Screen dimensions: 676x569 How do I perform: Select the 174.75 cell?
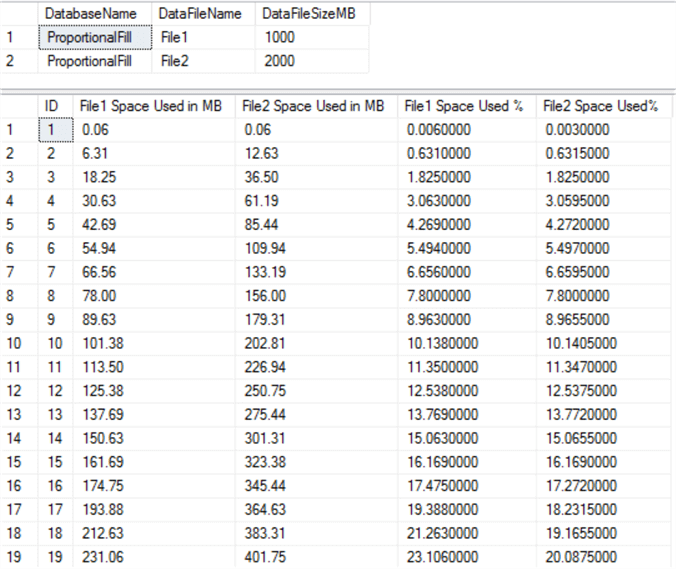click(x=154, y=486)
